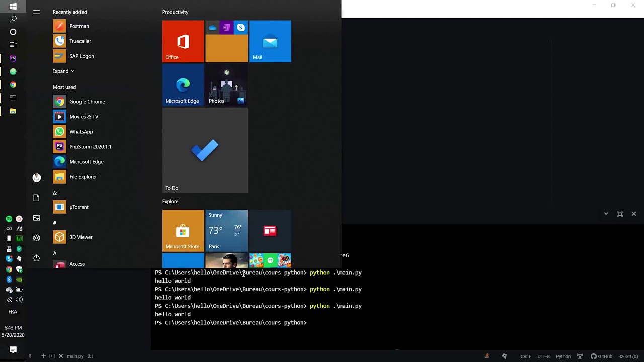
Task: Expand the Start menu hamburger navigation
Action: point(37,12)
